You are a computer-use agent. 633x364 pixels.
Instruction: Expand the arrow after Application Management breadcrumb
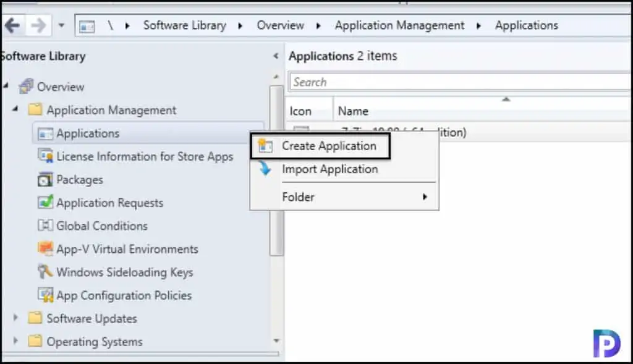click(x=478, y=26)
